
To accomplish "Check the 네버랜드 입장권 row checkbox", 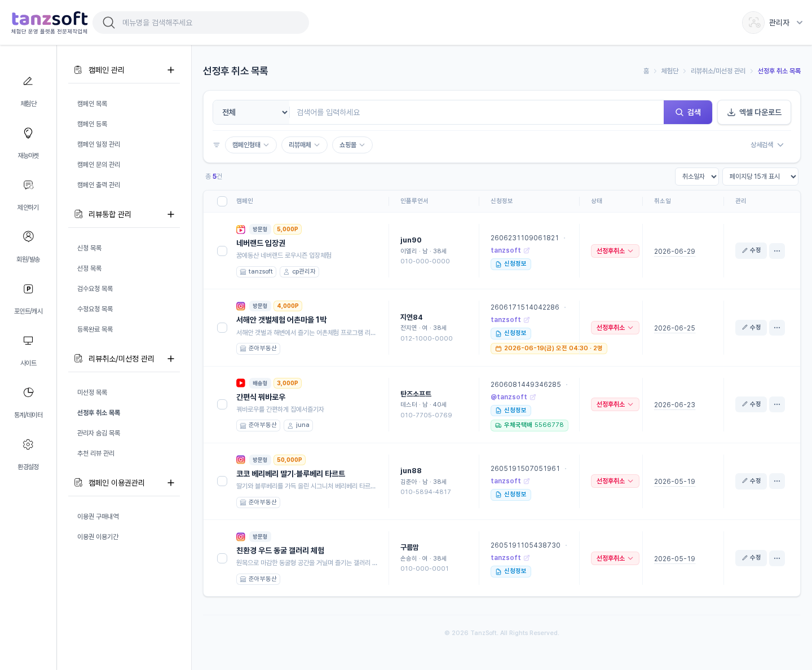I will point(222,251).
